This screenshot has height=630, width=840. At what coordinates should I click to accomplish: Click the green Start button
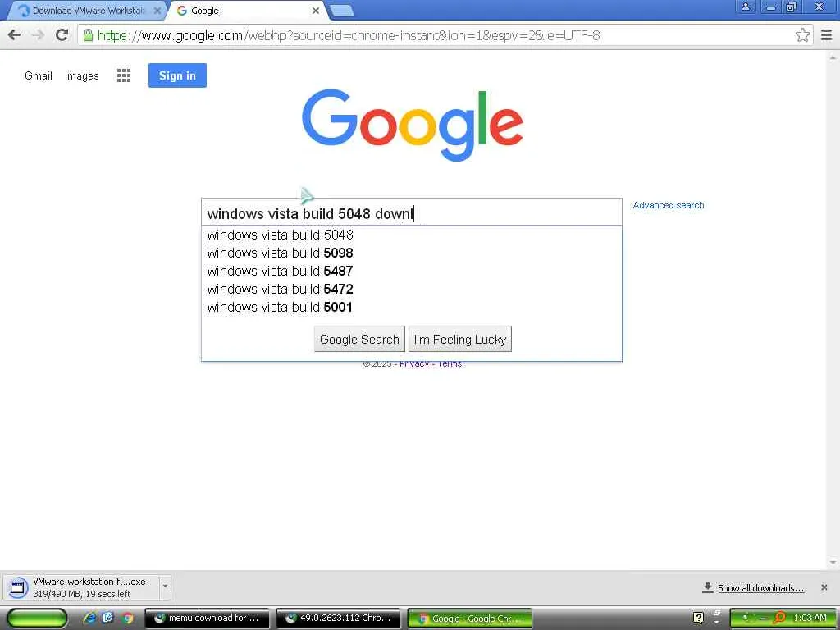click(37, 619)
